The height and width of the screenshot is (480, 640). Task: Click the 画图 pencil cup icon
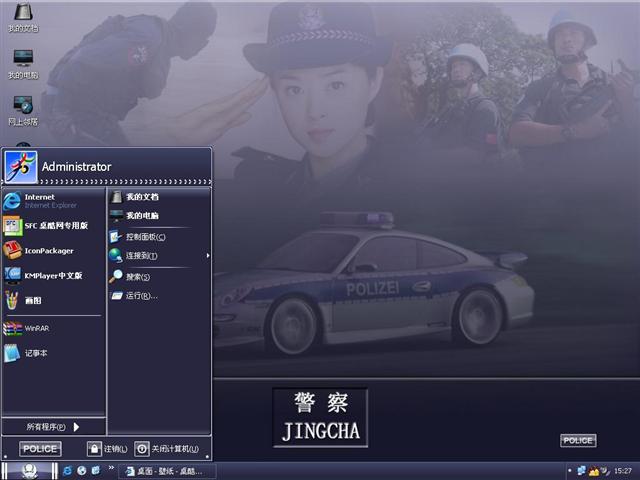coord(12,300)
